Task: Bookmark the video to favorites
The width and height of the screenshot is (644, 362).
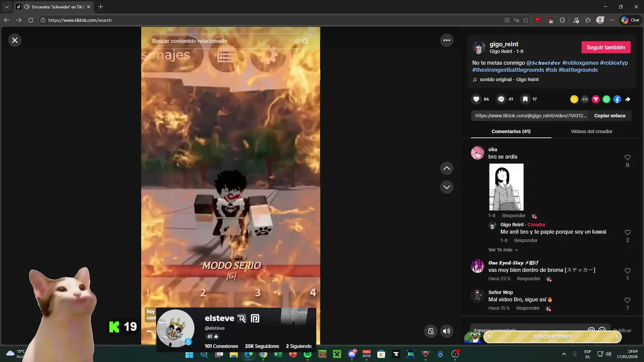Action: [525, 99]
